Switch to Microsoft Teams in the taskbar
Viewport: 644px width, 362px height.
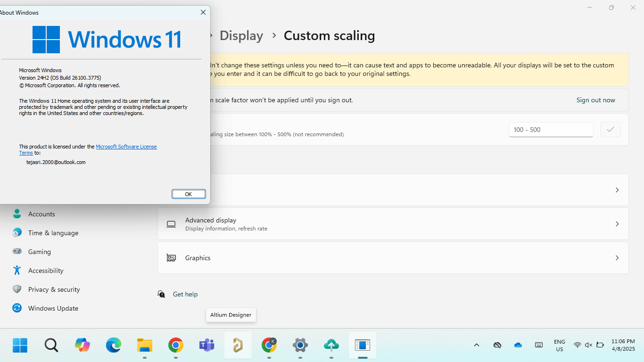[x=207, y=346]
